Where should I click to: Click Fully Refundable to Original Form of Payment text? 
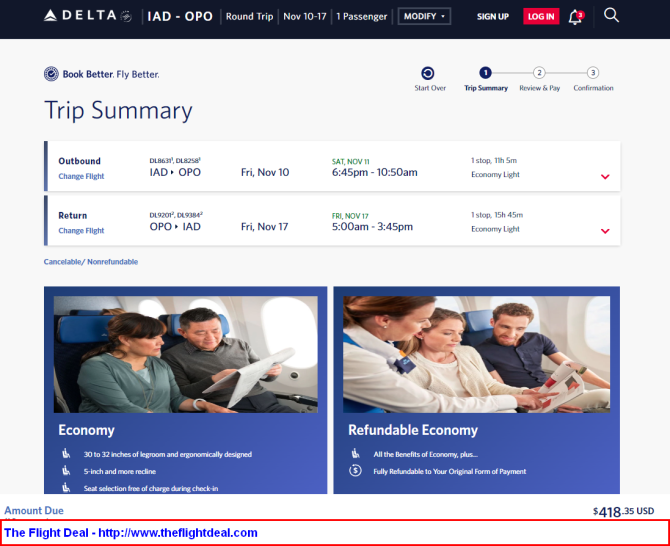[x=450, y=471]
